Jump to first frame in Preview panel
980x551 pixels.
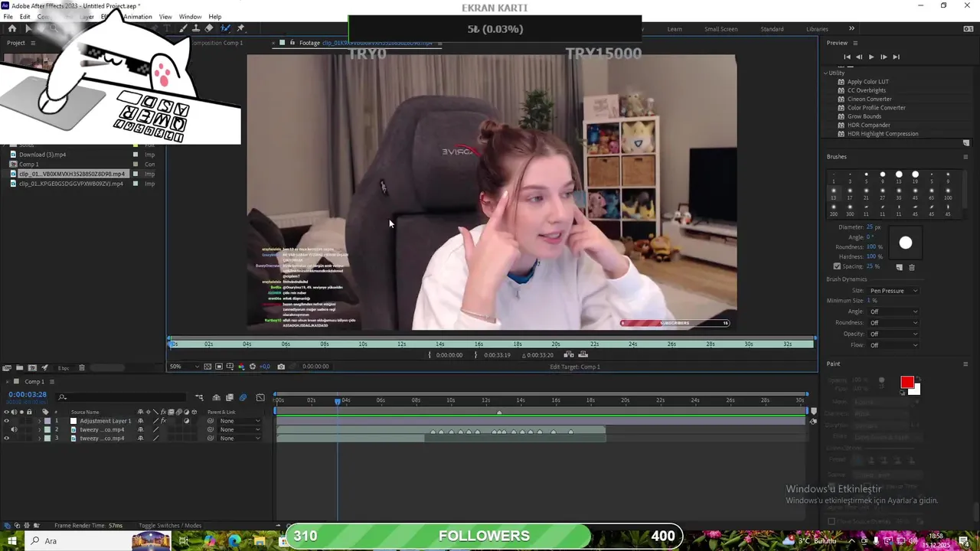pos(847,57)
